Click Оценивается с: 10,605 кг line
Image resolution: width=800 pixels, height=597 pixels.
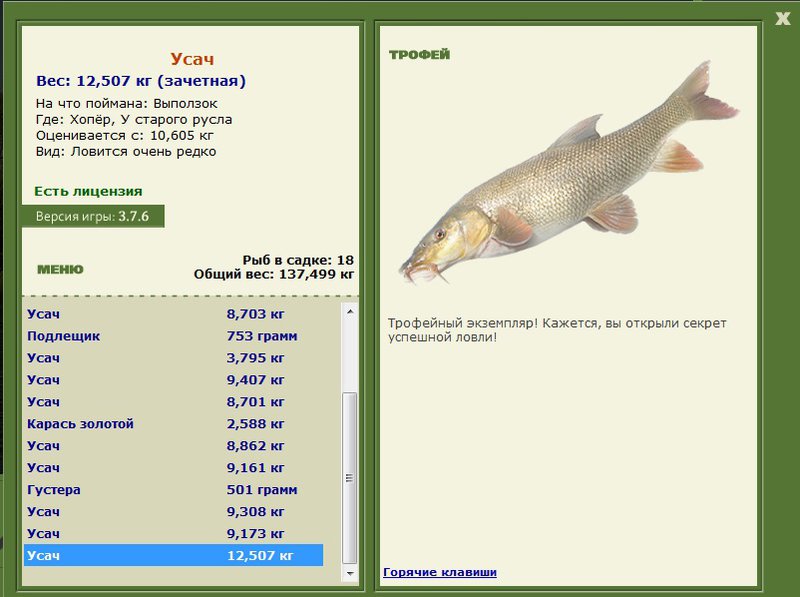tap(124, 136)
